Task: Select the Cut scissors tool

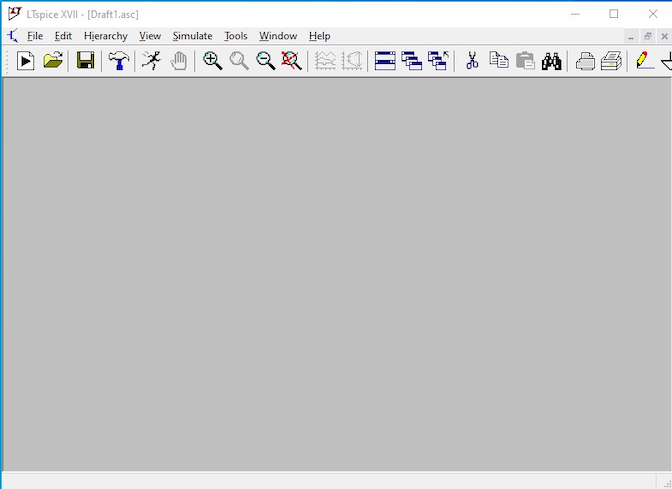Action: click(472, 61)
